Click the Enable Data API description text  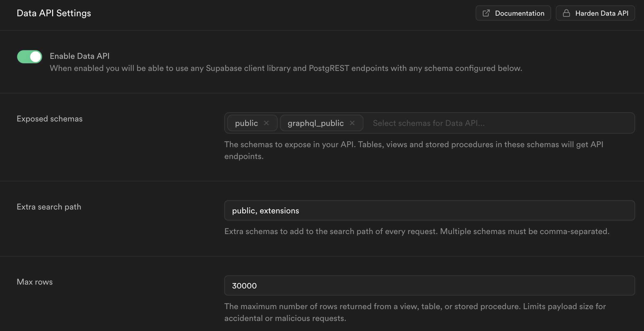tap(286, 68)
